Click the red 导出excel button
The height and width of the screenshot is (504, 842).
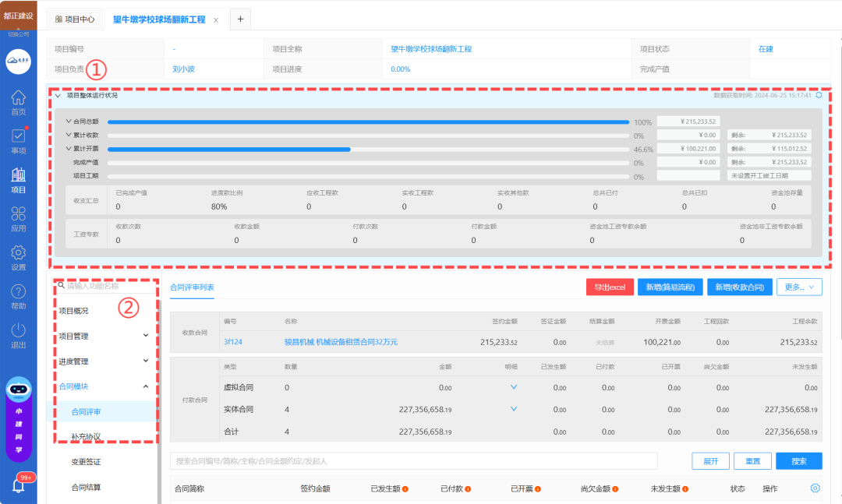pos(610,287)
